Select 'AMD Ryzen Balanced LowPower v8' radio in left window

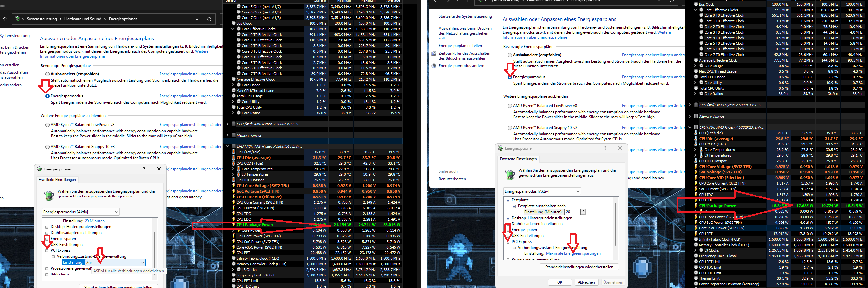(47, 125)
